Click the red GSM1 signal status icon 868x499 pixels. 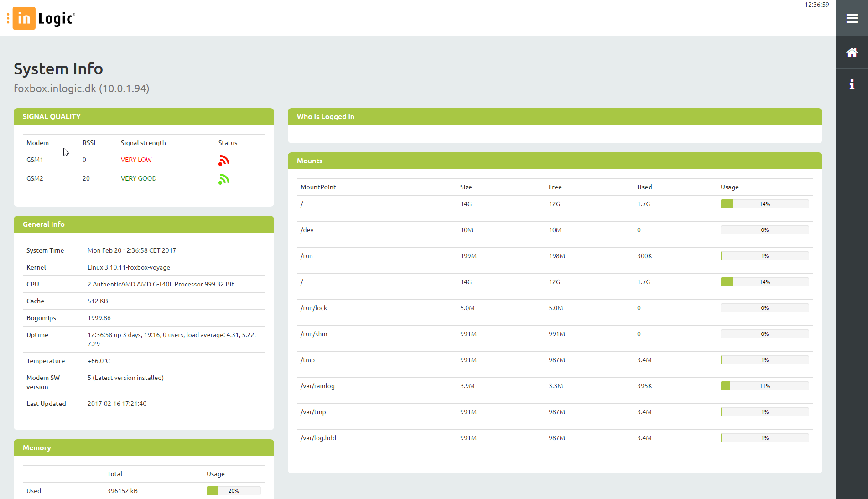click(x=223, y=161)
